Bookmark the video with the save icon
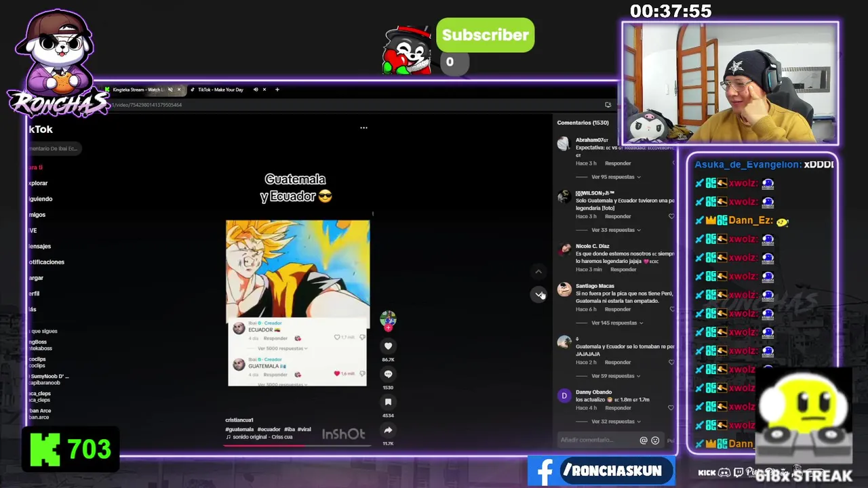Viewport: 868px width, 488px height. pyautogui.click(x=388, y=403)
